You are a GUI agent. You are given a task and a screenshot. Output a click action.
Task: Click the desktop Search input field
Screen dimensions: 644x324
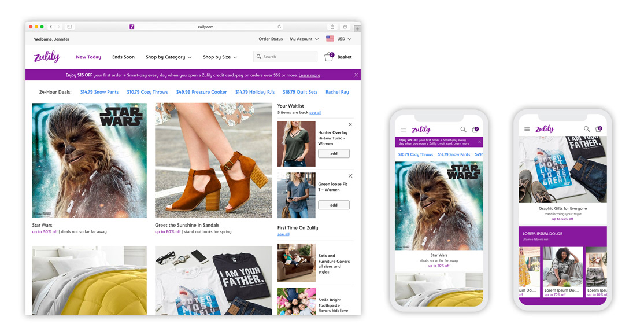tap(285, 57)
